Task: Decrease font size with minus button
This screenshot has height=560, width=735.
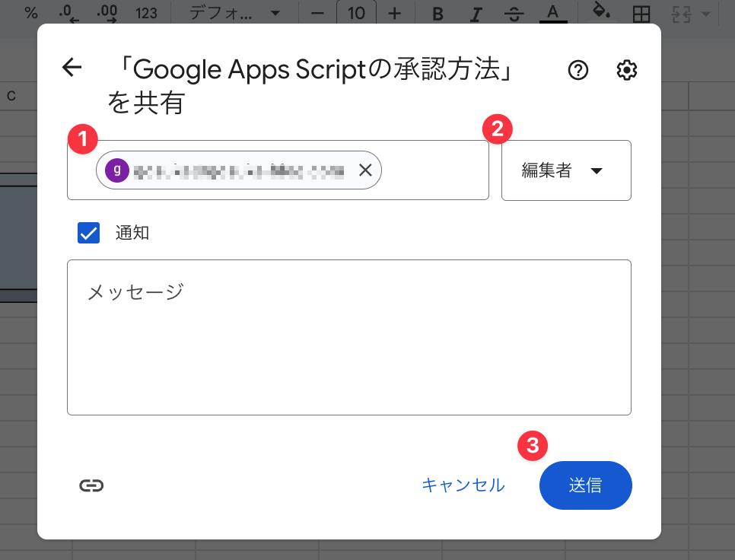Action: [x=317, y=13]
